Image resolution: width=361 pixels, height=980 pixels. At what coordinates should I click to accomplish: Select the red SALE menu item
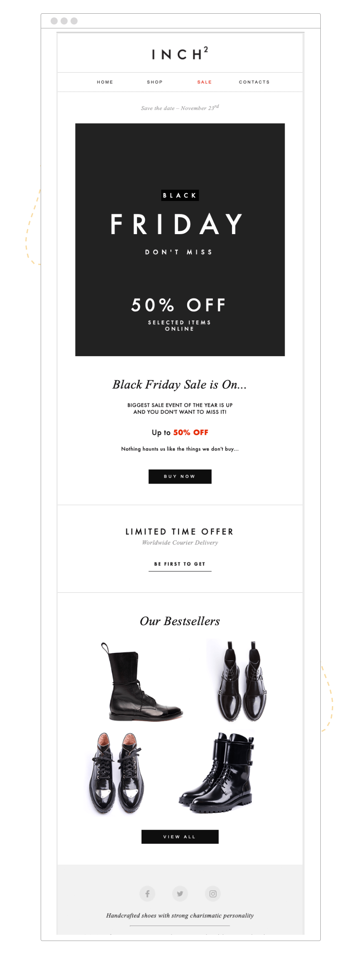click(205, 82)
